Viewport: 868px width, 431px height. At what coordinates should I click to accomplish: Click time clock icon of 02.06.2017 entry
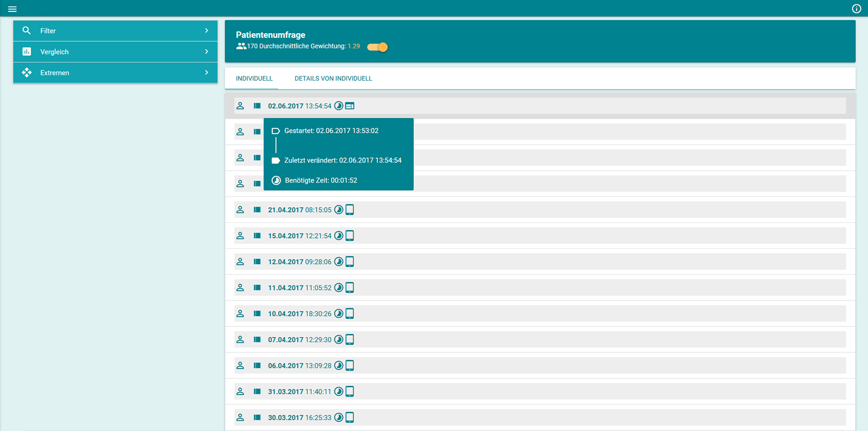[x=339, y=106]
